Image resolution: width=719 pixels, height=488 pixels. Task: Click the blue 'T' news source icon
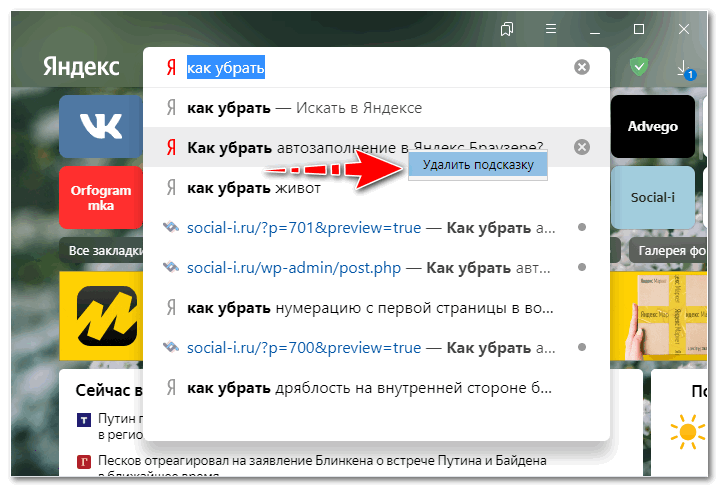(x=83, y=420)
